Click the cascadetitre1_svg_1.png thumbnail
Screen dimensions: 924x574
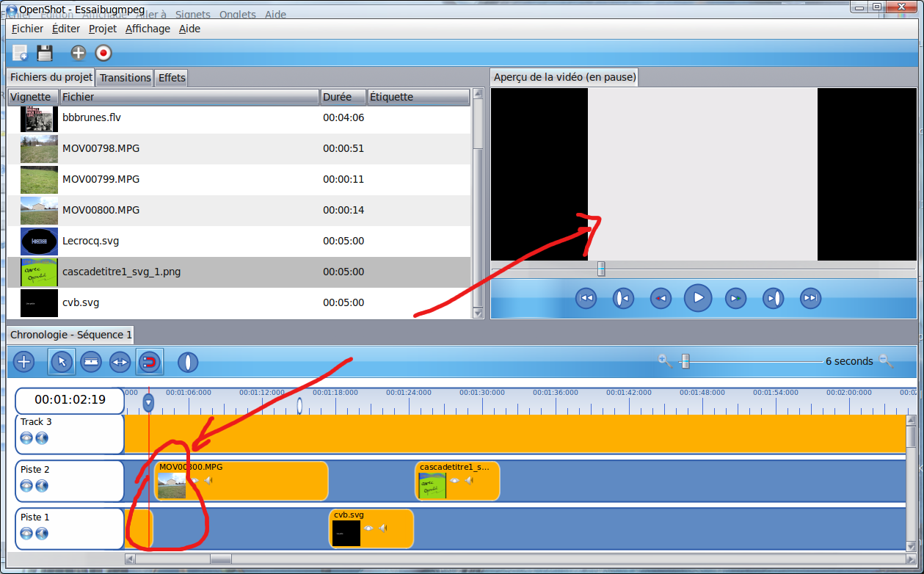[39, 272]
